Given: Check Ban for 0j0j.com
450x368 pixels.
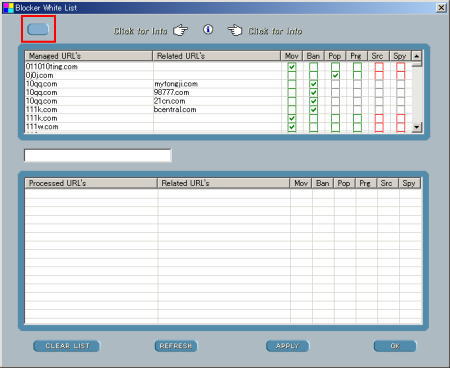Looking at the screenshot, I should tap(313, 75).
